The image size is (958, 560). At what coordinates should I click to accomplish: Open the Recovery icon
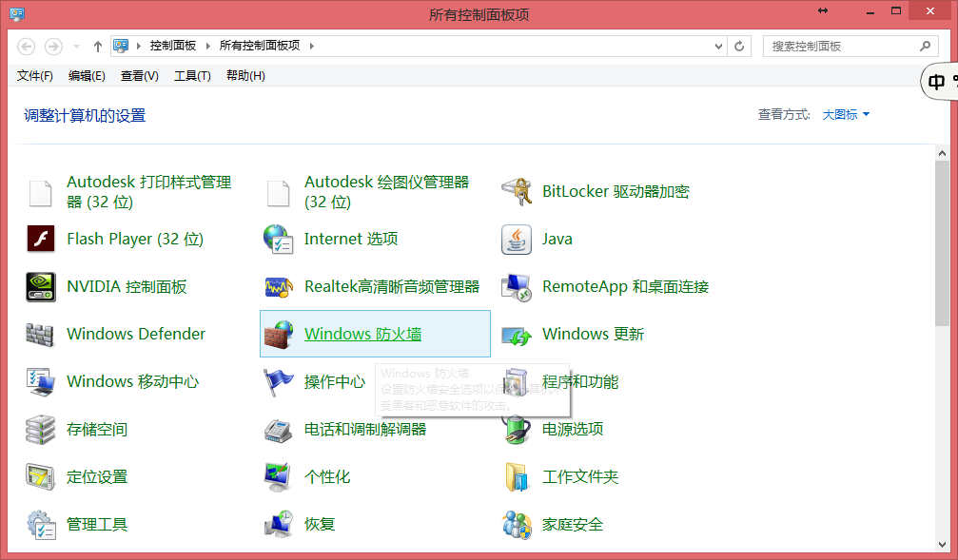pos(279,525)
